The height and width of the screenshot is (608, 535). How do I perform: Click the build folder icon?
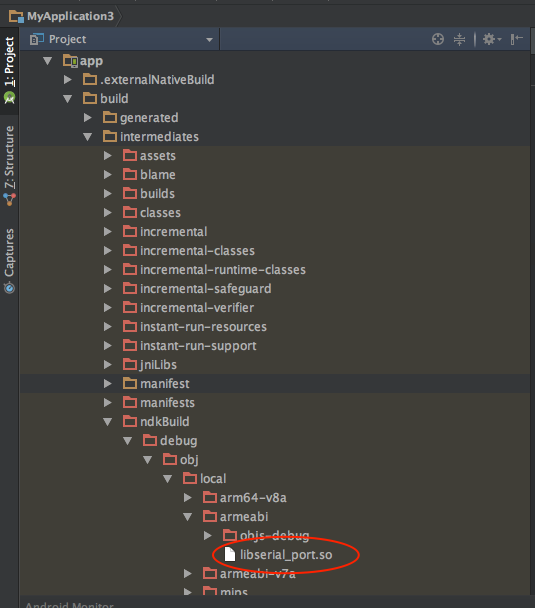click(x=90, y=98)
